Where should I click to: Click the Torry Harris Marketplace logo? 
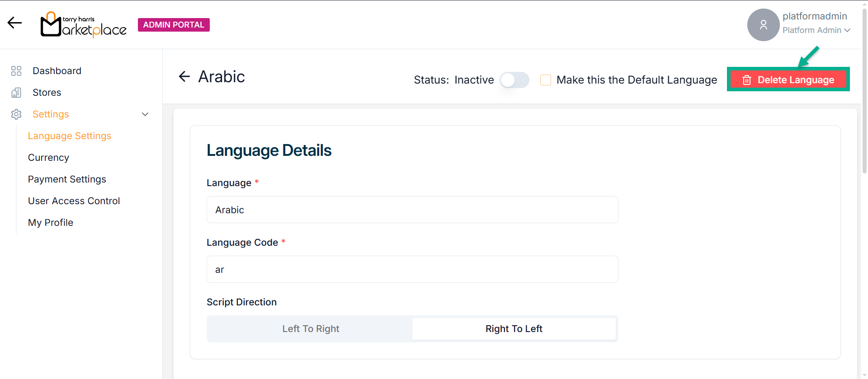coord(84,25)
